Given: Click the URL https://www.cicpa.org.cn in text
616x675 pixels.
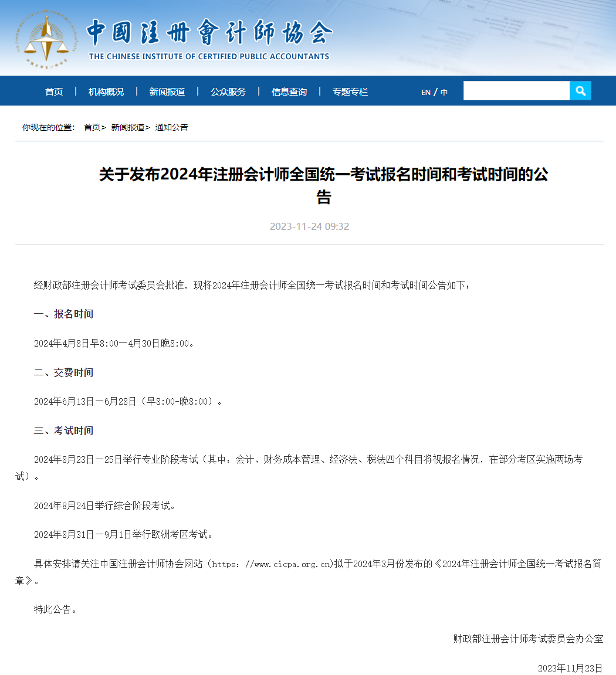Looking at the screenshot, I should coord(272,564).
